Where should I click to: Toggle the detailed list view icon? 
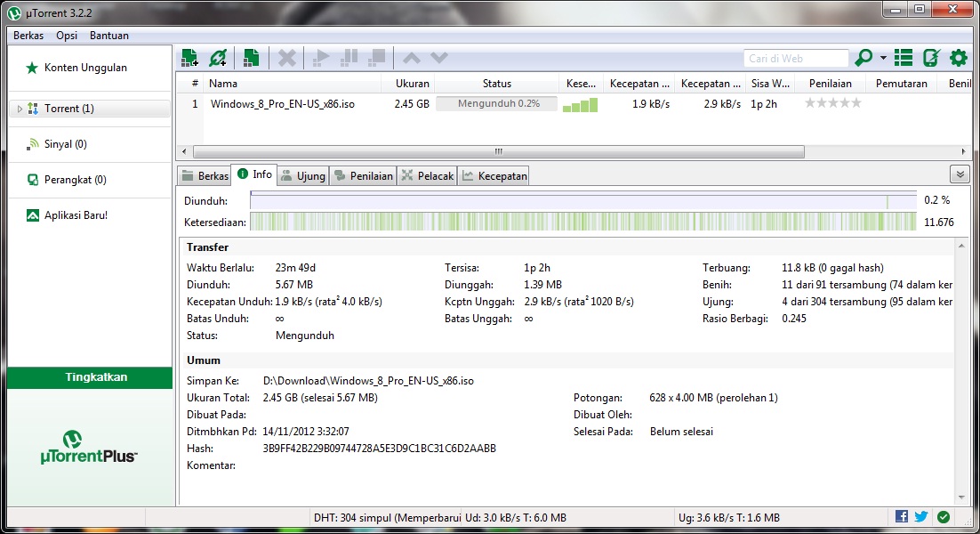coord(904,58)
